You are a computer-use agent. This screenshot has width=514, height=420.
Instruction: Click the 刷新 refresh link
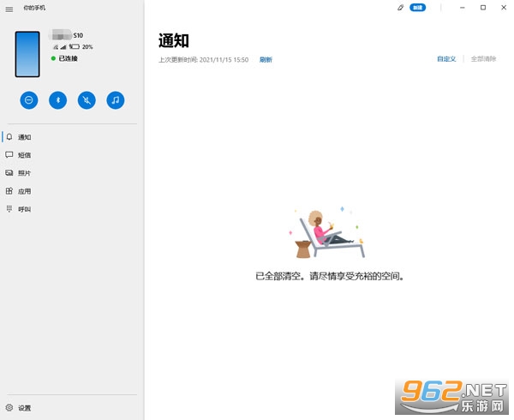(x=266, y=60)
